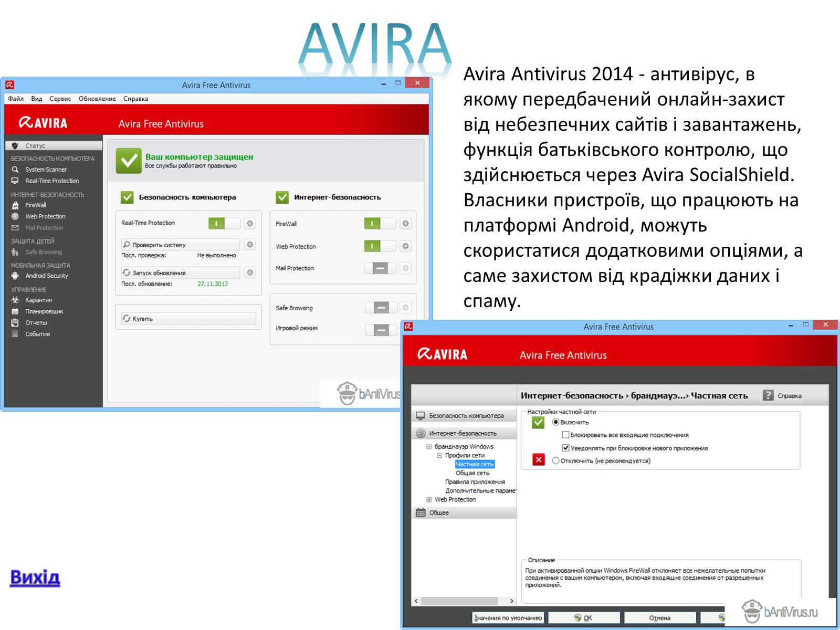Toggle the Web Protection switch

(x=380, y=246)
